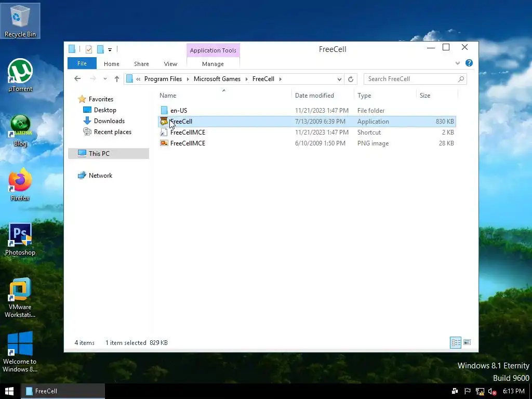Click the 6:13 PM taskbar clock

click(513, 391)
